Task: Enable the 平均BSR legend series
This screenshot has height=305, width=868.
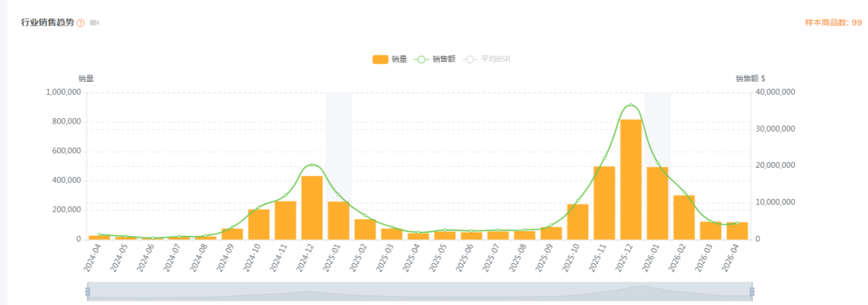Action: (x=486, y=59)
